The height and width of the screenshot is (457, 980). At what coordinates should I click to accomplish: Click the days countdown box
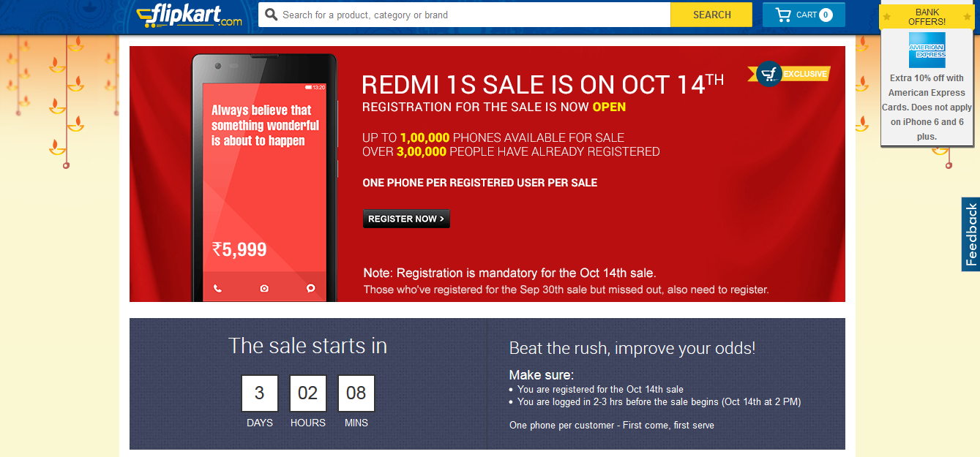(x=259, y=393)
